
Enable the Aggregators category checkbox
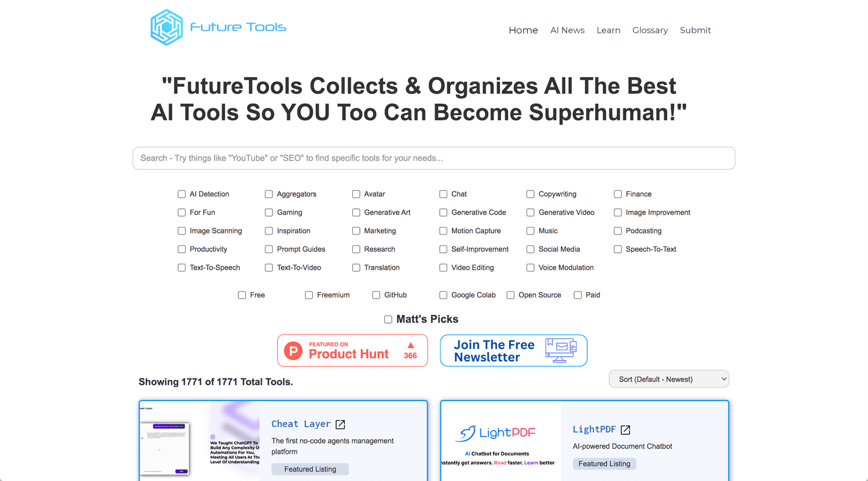(x=269, y=194)
